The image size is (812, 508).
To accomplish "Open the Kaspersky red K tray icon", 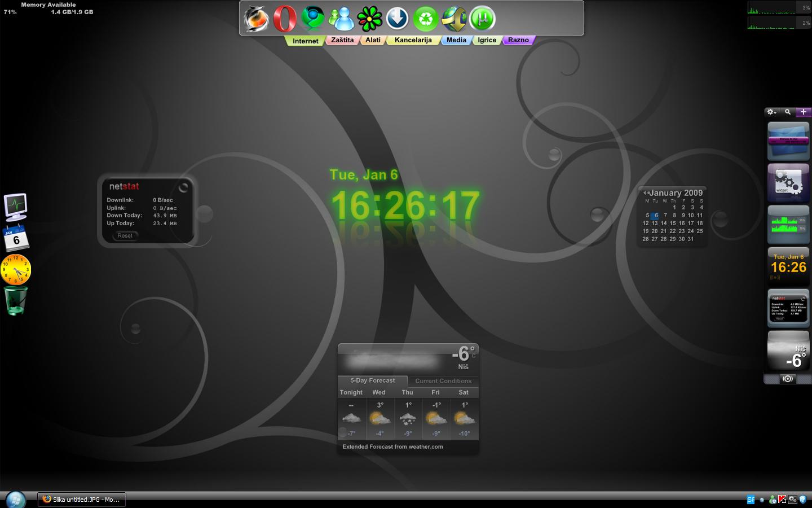I will pyautogui.click(x=782, y=500).
